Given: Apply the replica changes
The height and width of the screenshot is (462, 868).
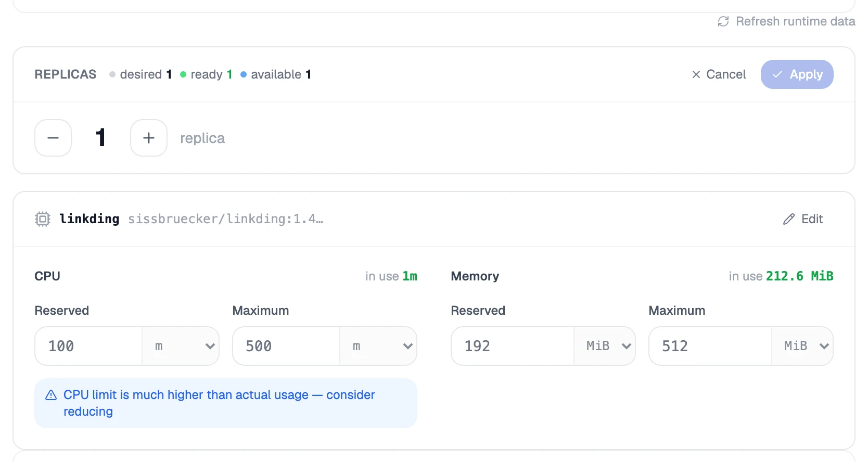Looking at the screenshot, I should (x=797, y=74).
